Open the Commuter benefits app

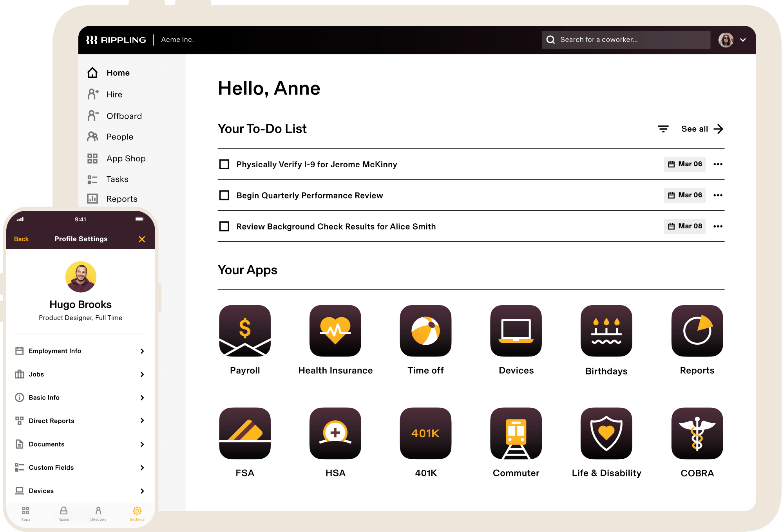(516, 433)
